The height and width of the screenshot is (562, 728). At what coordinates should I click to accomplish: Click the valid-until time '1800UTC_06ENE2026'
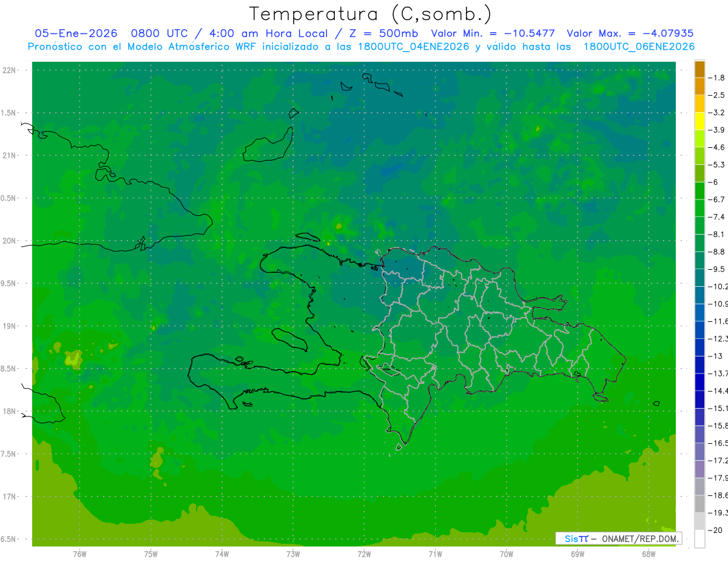click(639, 47)
